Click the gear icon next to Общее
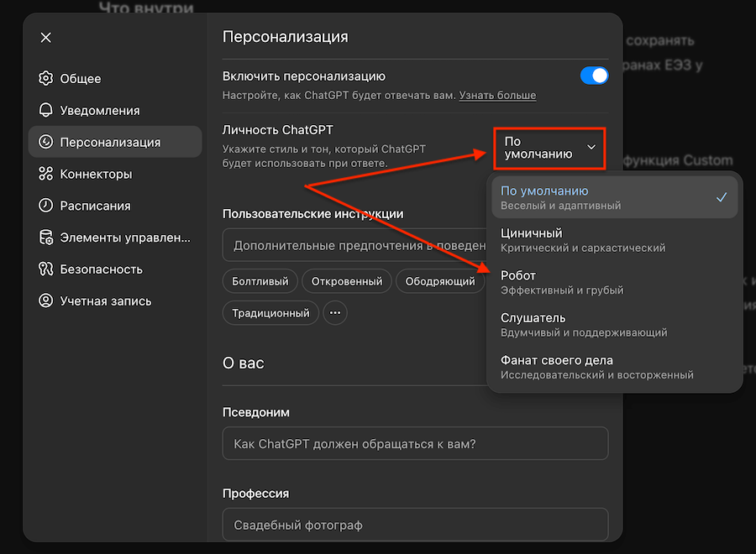756x554 pixels. coord(46,78)
